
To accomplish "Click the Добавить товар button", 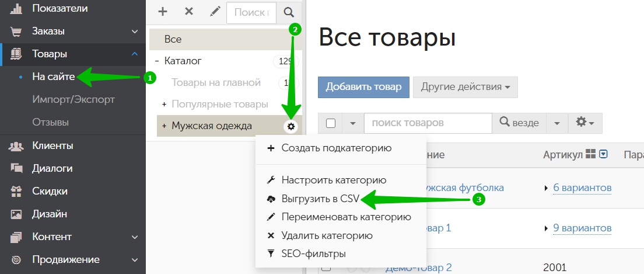I will pyautogui.click(x=363, y=87).
